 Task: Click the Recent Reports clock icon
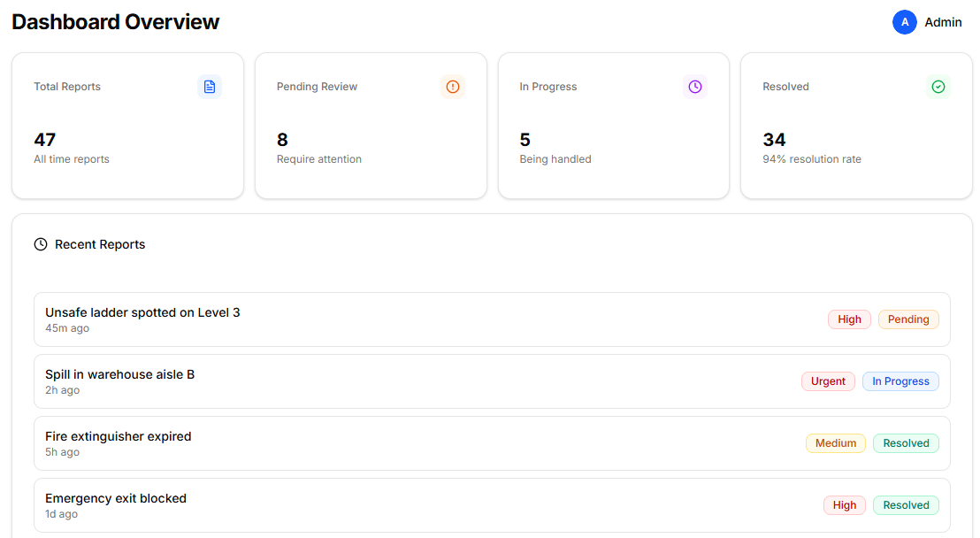pyautogui.click(x=41, y=244)
